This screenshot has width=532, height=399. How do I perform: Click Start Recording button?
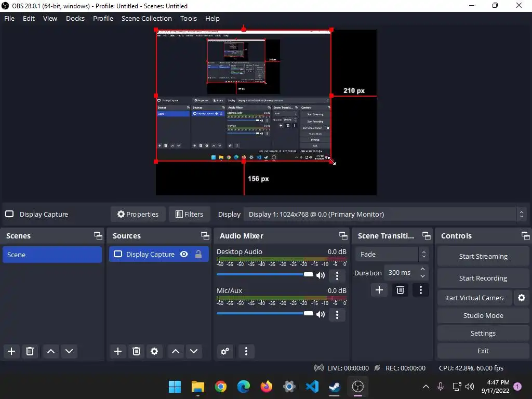483,278
